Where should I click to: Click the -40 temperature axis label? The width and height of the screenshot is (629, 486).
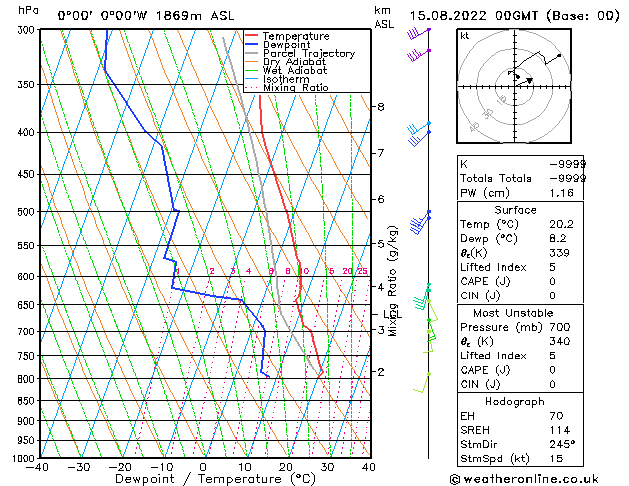tap(38, 467)
